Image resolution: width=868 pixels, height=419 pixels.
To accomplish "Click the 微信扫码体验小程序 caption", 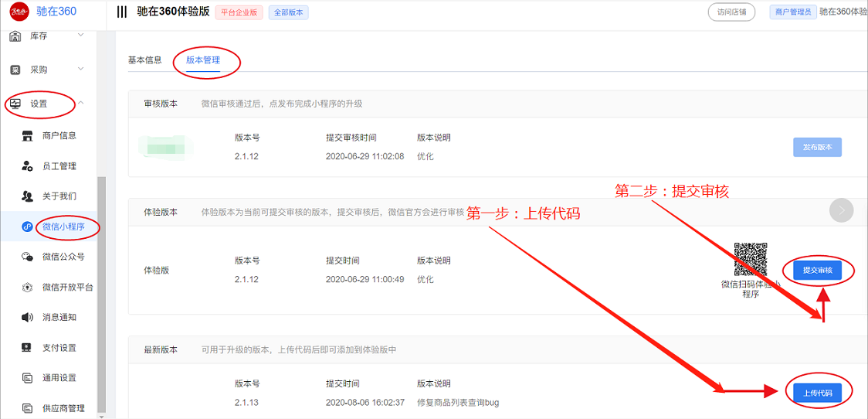I will [750, 289].
